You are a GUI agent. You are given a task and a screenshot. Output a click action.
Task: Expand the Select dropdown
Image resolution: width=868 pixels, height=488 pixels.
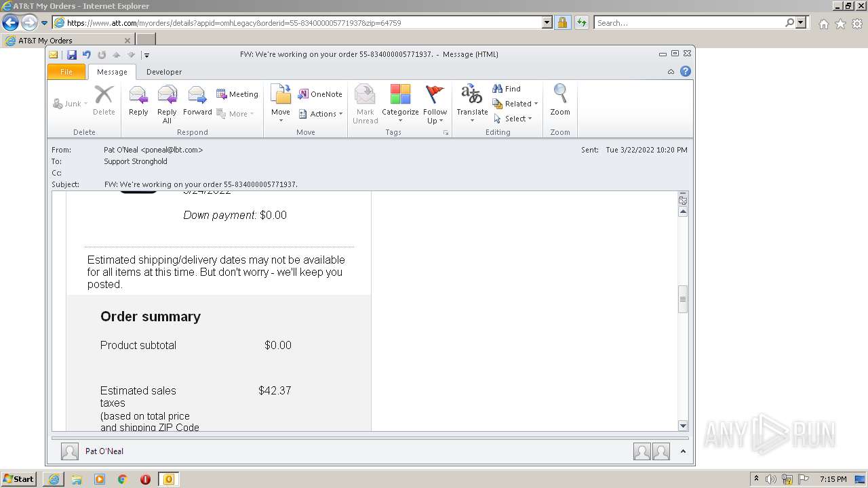coord(513,119)
